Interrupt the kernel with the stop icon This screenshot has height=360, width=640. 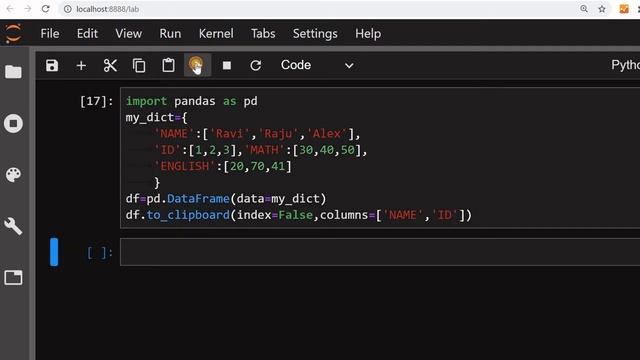coord(227,65)
